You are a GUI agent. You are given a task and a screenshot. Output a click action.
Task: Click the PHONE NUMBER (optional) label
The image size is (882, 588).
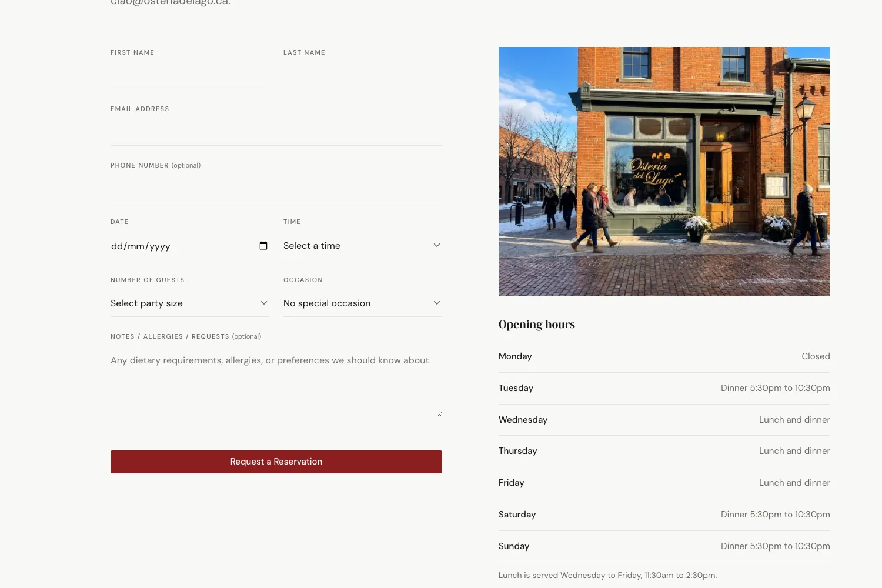tap(156, 165)
